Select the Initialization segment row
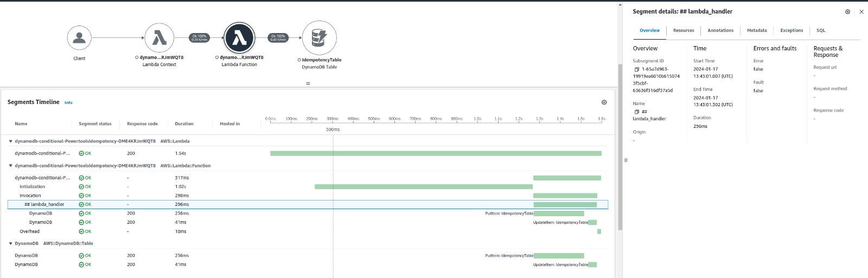 (33, 187)
